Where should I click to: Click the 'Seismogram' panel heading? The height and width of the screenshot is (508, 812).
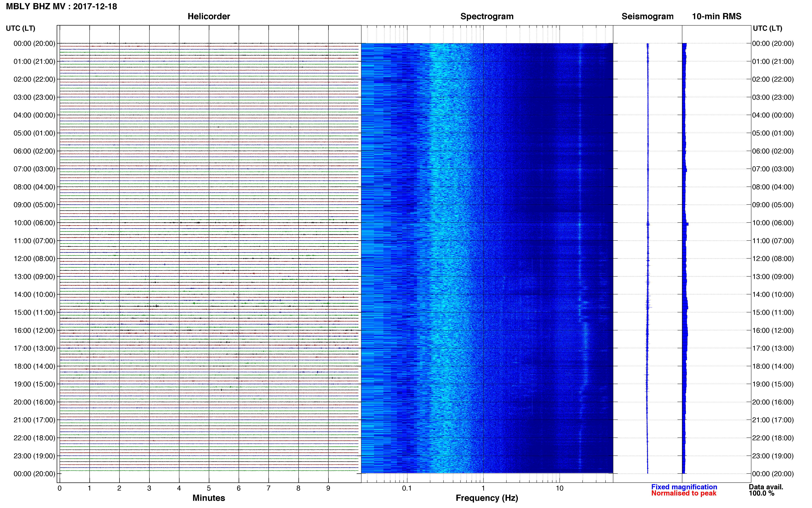pos(648,16)
